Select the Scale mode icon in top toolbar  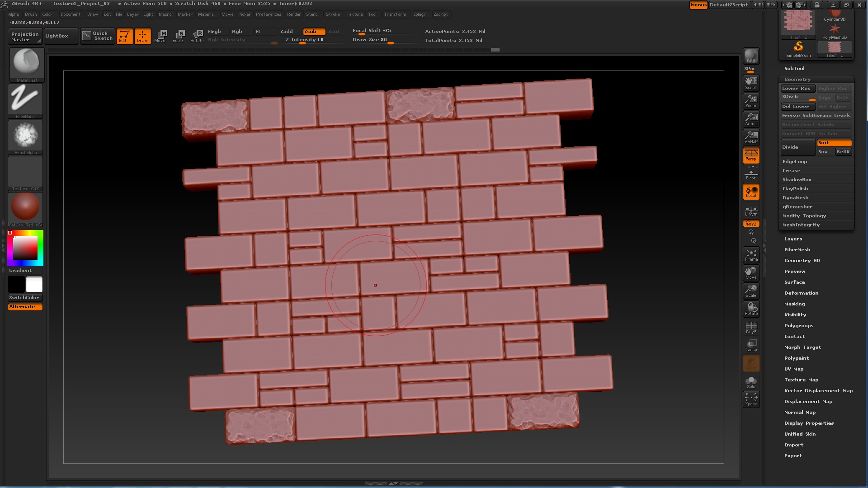tap(178, 36)
